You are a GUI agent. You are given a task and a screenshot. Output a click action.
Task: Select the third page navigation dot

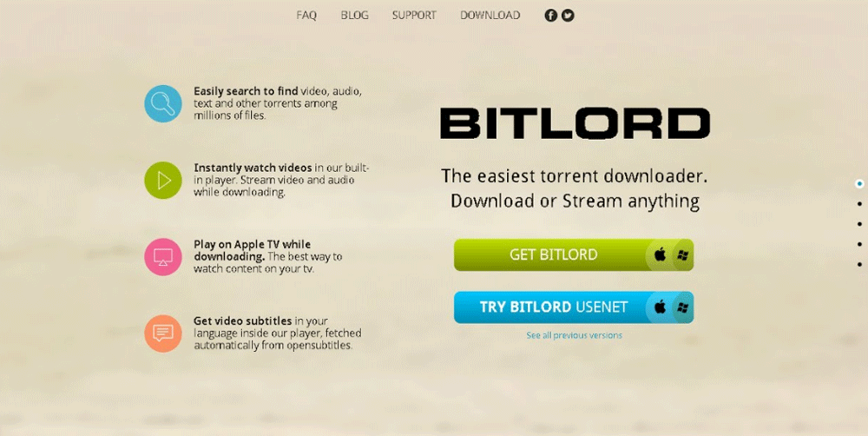pyautogui.click(x=859, y=224)
